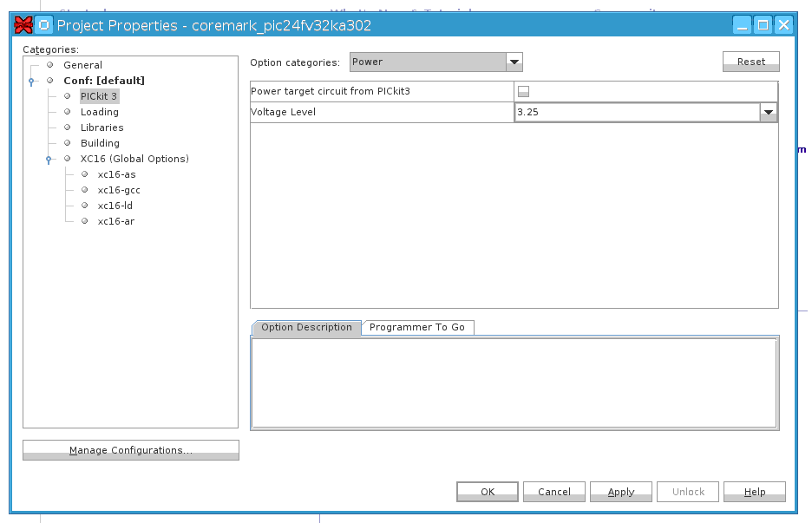812x523 pixels.
Task: Click the Voltage Level row label
Action: click(x=283, y=112)
